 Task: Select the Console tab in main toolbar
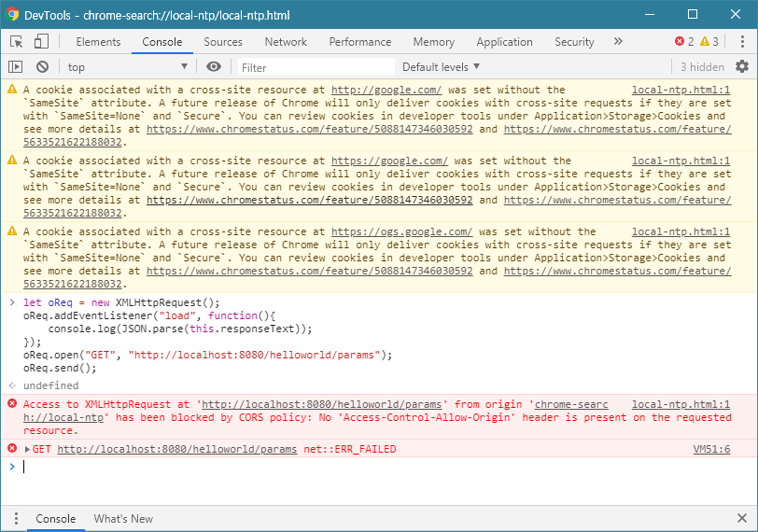(x=161, y=42)
